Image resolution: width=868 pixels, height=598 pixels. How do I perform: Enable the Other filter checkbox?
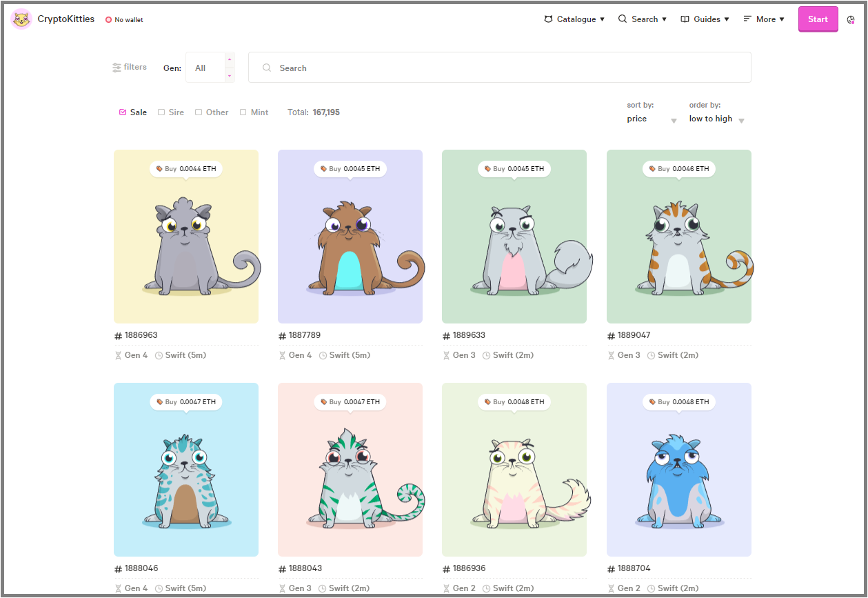click(199, 112)
